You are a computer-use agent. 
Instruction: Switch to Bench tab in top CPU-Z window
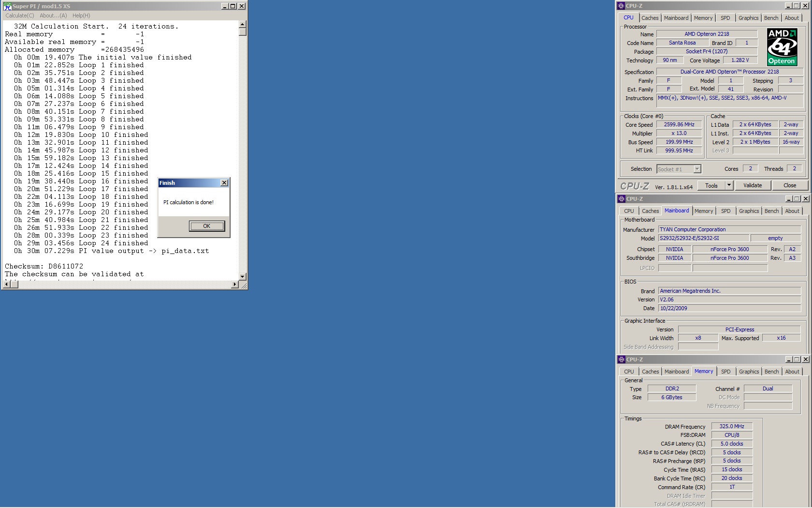[771, 18]
